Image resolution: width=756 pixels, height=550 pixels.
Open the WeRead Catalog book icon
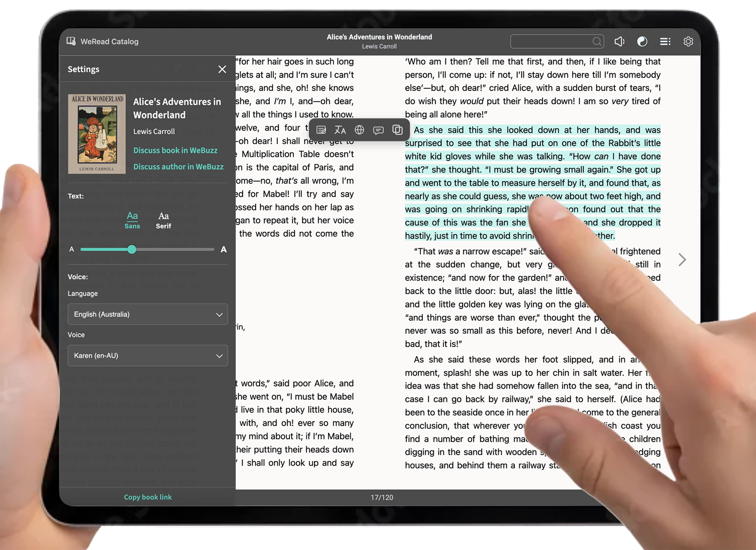point(71,41)
